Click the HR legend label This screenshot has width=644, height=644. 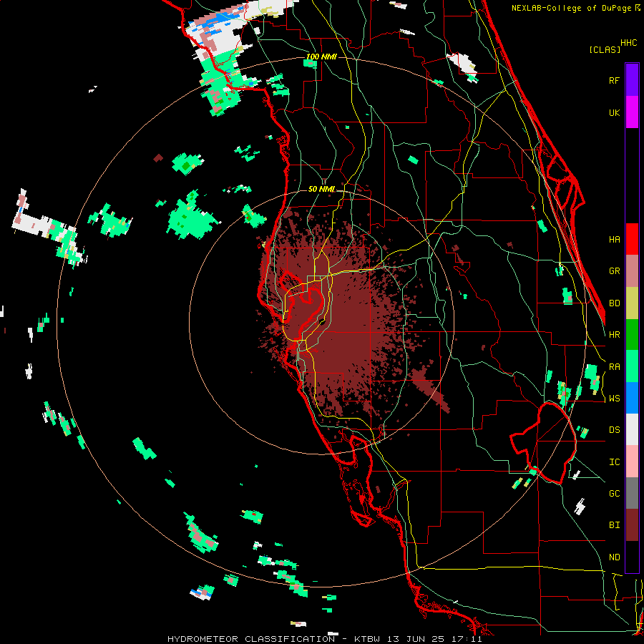pos(614,335)
